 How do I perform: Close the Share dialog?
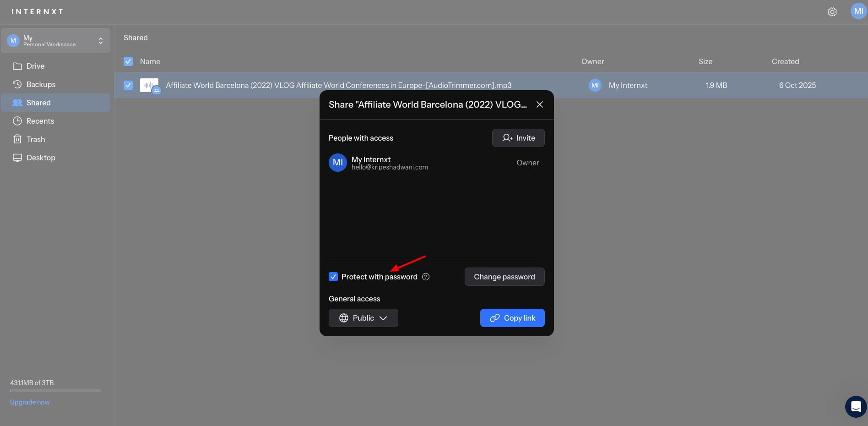click(540, 104)
